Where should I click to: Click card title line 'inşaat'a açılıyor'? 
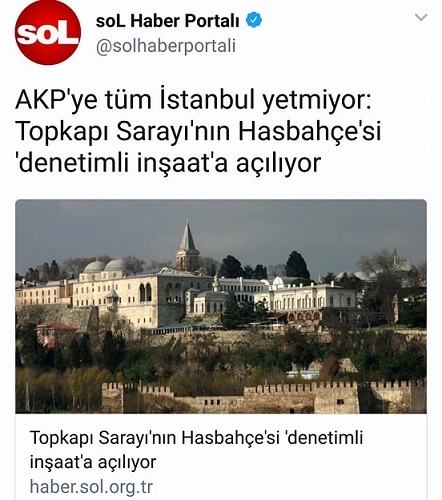click(x=93, y=462)
